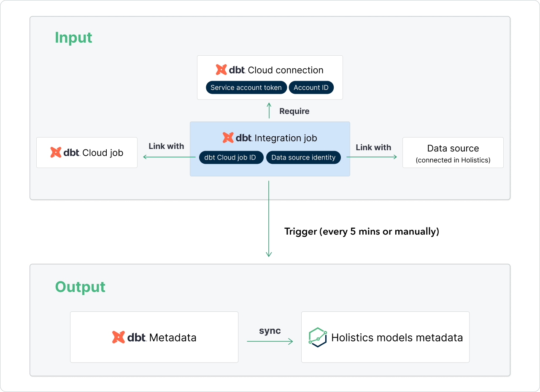The height and width of the screenshot is (392, 540).
Task: Click the 'Integration job' title text
Action: pyautogui.click(x=286, y=138)
